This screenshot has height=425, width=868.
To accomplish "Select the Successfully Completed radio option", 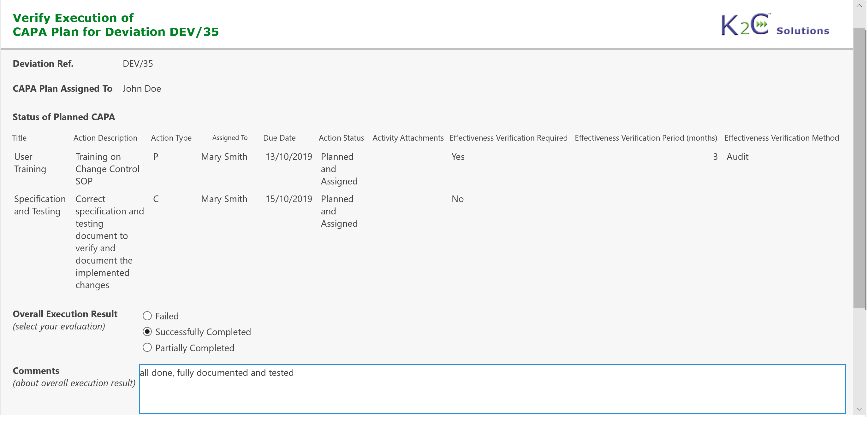I will (x=147, y=332).
